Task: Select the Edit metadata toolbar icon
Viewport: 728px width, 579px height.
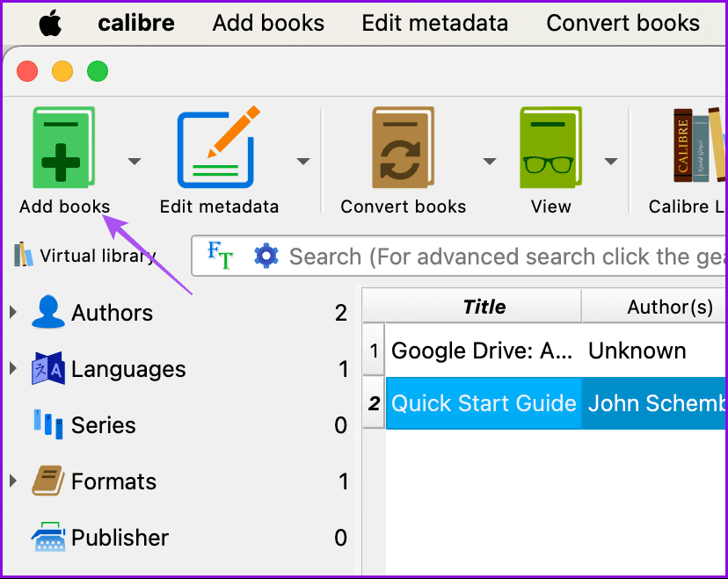Action: [x=218, y=148]
